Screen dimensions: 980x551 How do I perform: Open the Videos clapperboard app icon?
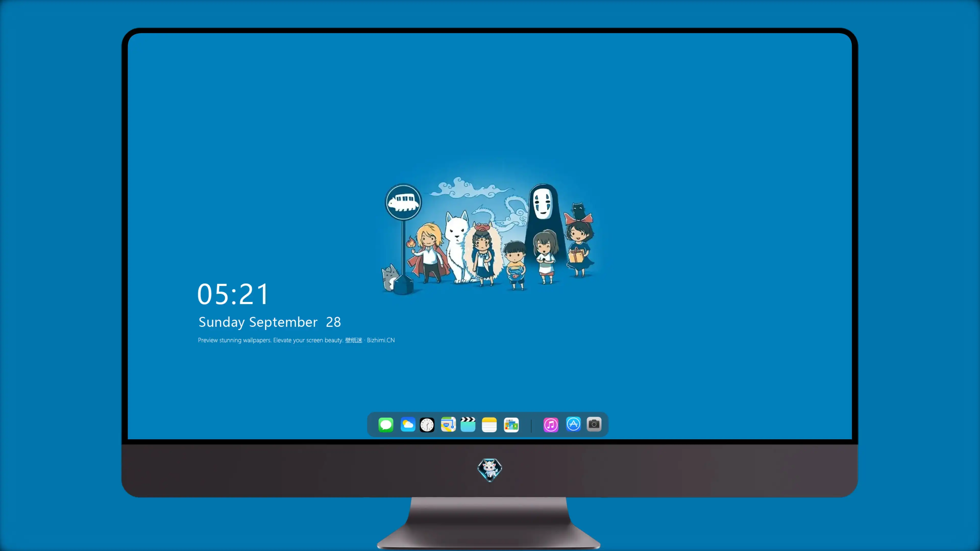click(x=468, y=424)
